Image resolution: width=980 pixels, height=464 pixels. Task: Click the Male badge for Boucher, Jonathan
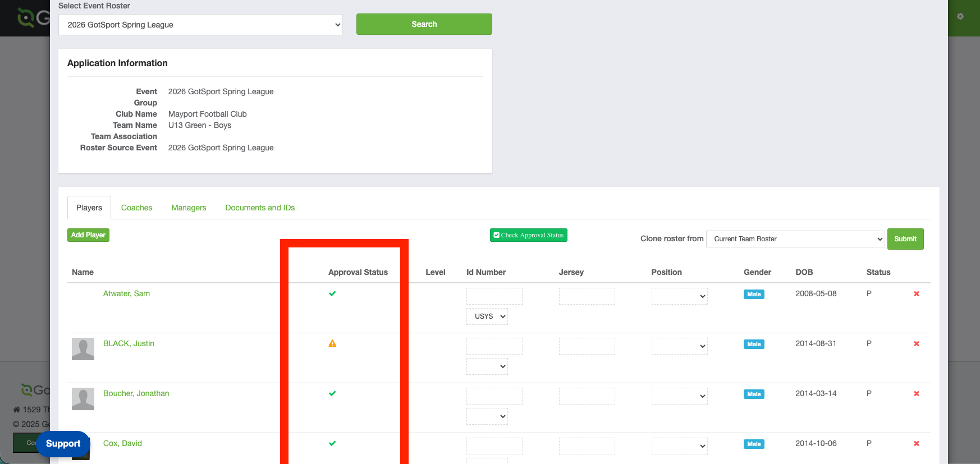pos(753,394)
